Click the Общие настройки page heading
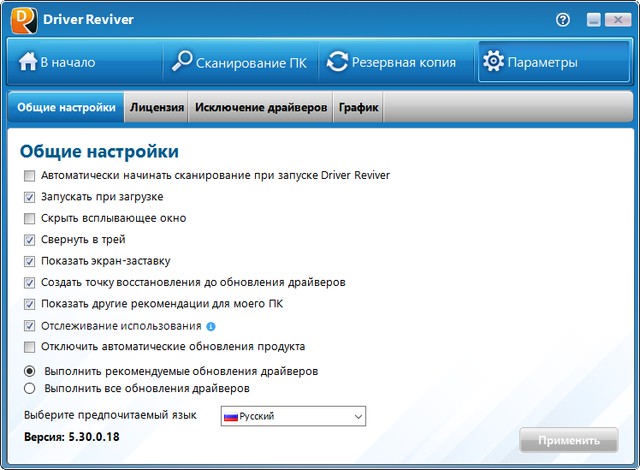 (x=99, y=151)
